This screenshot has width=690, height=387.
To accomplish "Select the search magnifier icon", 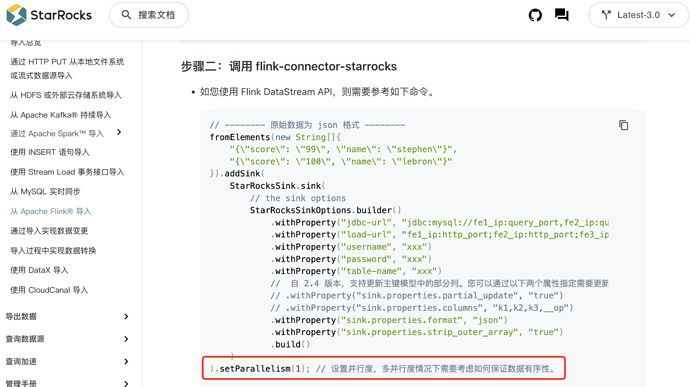I will (x=126, y=15).
